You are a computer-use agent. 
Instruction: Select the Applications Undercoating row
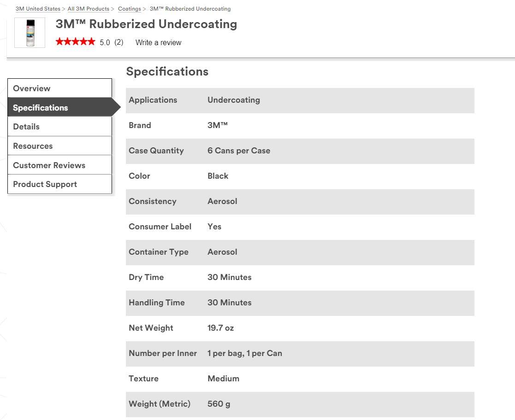[300, 100]
